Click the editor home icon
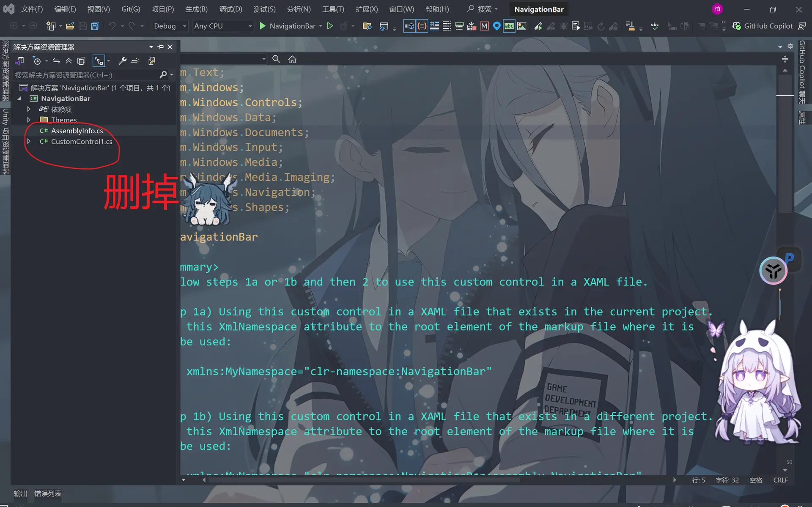 tap(292, 59)
